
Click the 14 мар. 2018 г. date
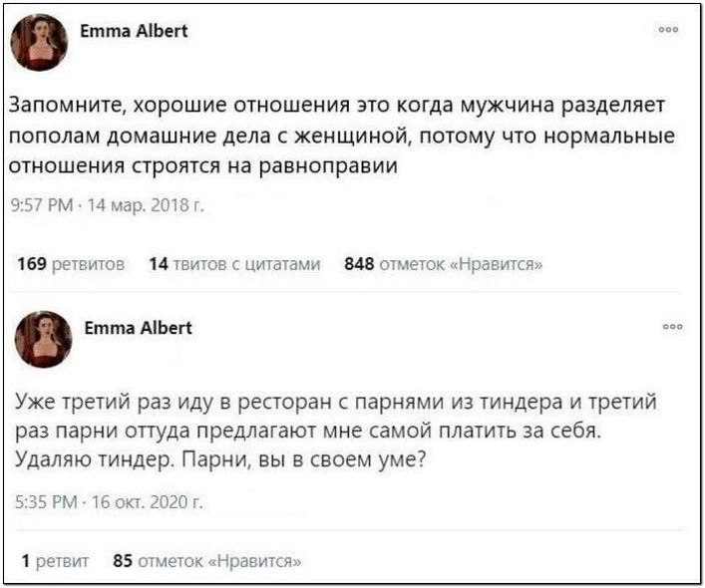tap(146, 205)
